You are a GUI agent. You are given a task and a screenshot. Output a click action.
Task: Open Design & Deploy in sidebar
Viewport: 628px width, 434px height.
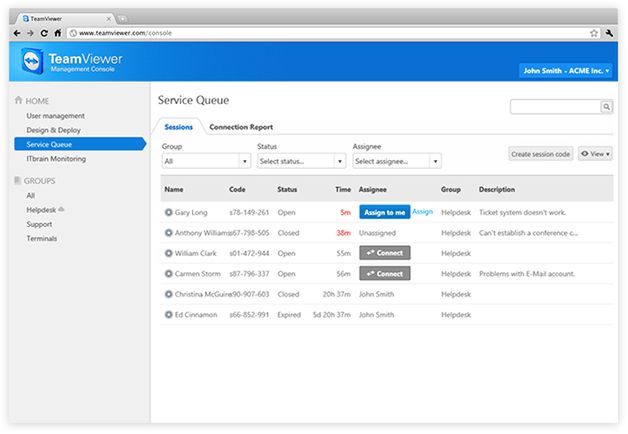pos(53,130)
